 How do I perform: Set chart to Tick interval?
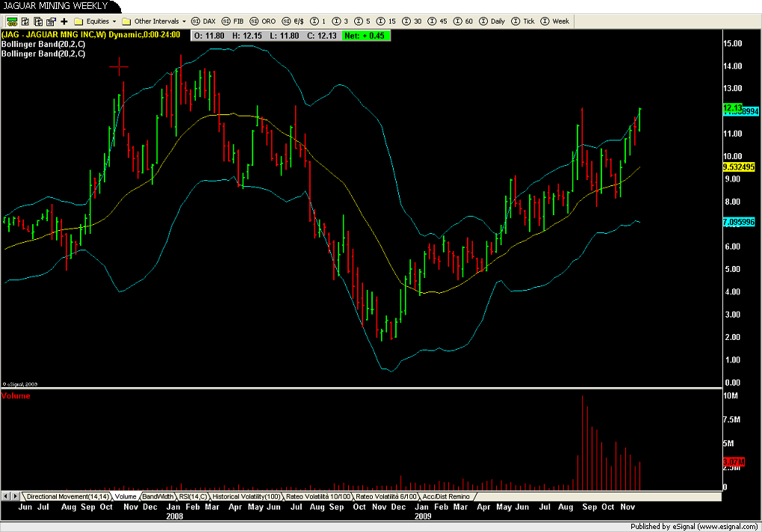[523, 21]
